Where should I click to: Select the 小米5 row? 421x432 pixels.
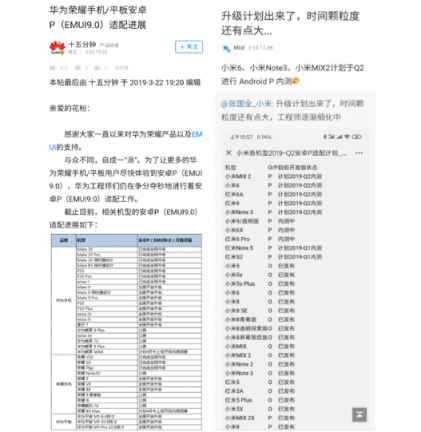260,266
